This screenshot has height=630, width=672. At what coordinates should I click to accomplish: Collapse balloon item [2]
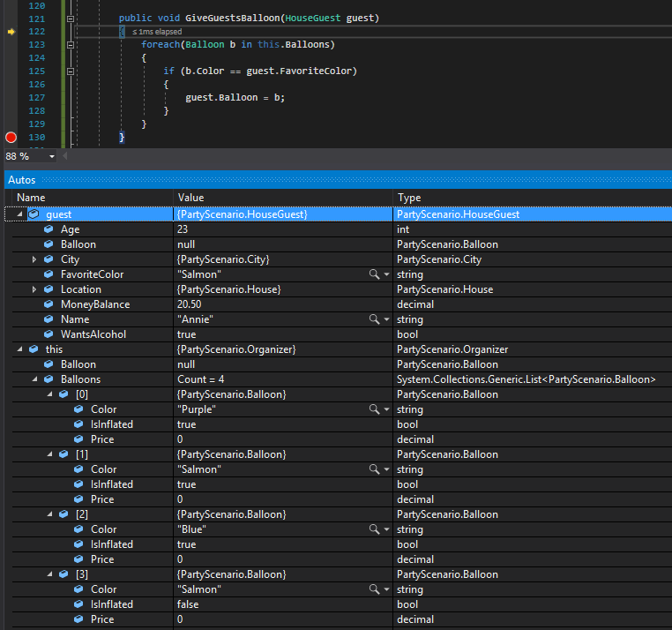point(49,514)
